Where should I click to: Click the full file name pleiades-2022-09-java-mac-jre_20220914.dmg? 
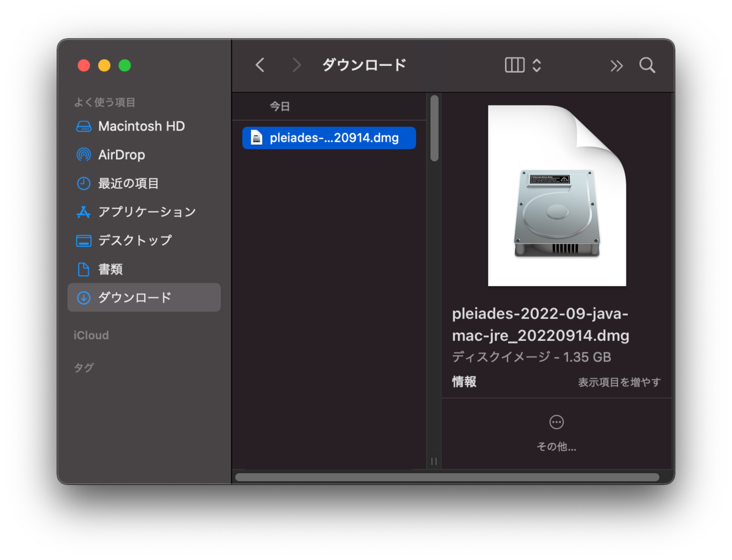tap(541, 325)
